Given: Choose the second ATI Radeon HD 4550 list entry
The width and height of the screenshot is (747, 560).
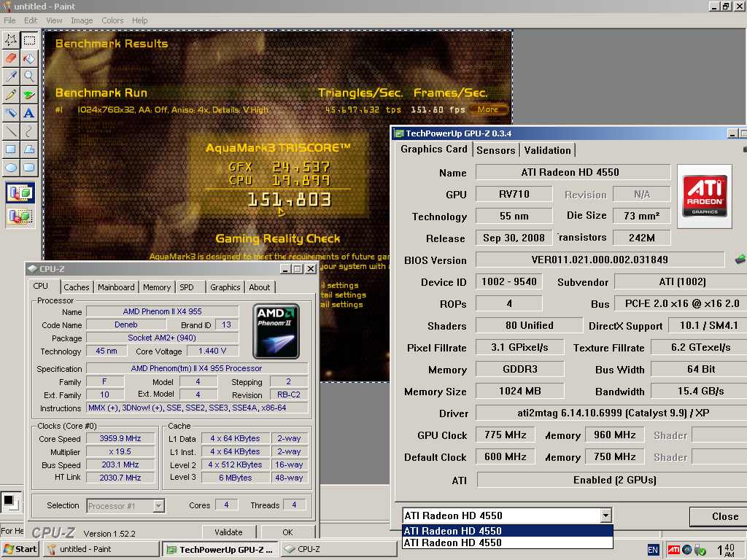Looking at the screenshot, I should pyautogui.click(x=508, y=542).
